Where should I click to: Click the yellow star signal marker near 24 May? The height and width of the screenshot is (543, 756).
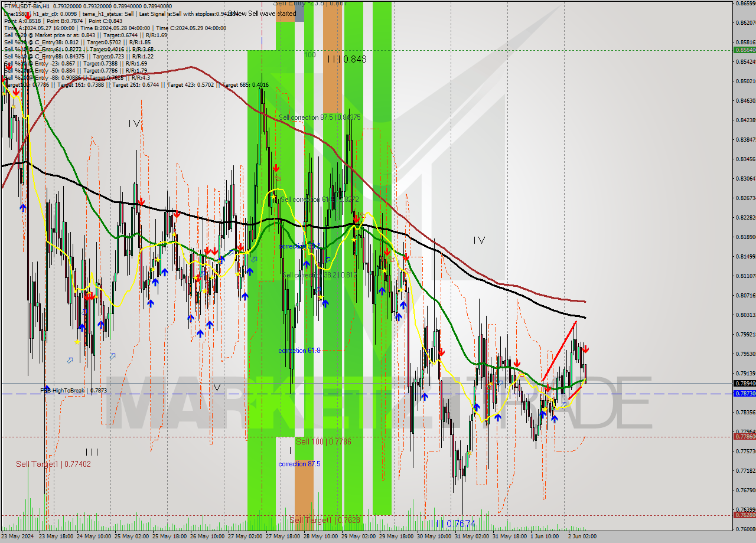coord(77,342)
